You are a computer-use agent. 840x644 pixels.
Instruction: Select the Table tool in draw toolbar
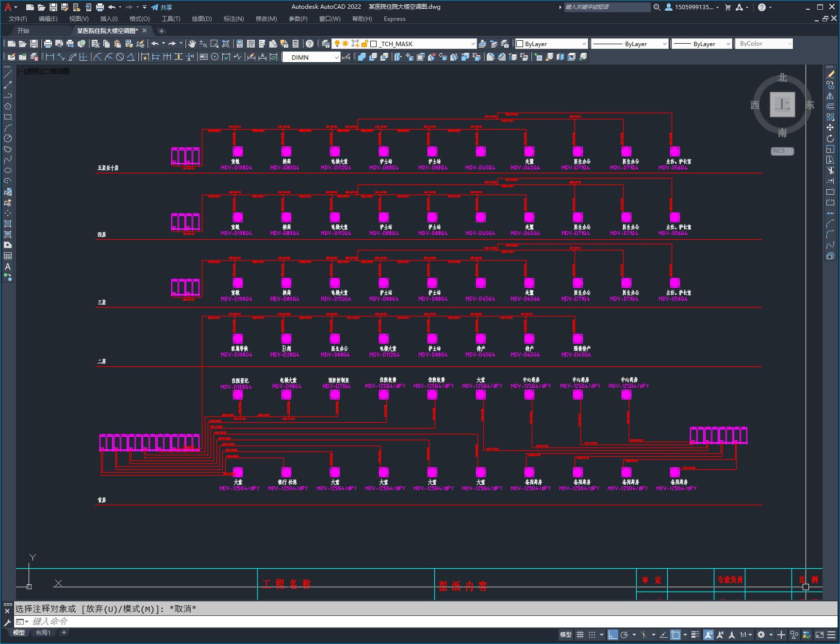click(8, 256)
